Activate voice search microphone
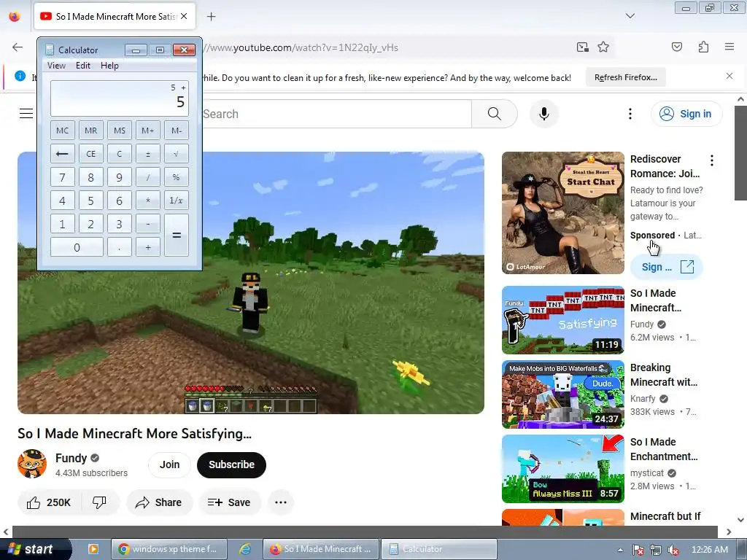Viewport: 747px width, 560px height. pos(543,114)
